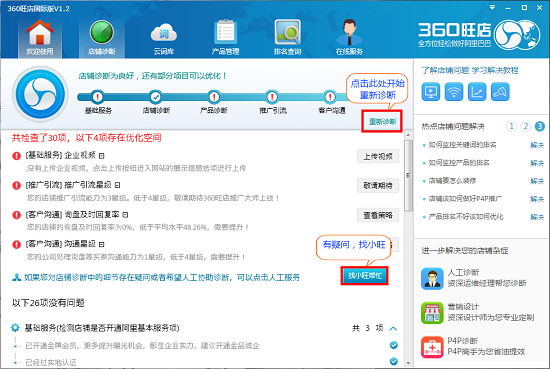The width and height of the screenshot is (550, 369).
Task: Click the 查看策略 button
Action: pyautogui.click(x=378, y=215)
